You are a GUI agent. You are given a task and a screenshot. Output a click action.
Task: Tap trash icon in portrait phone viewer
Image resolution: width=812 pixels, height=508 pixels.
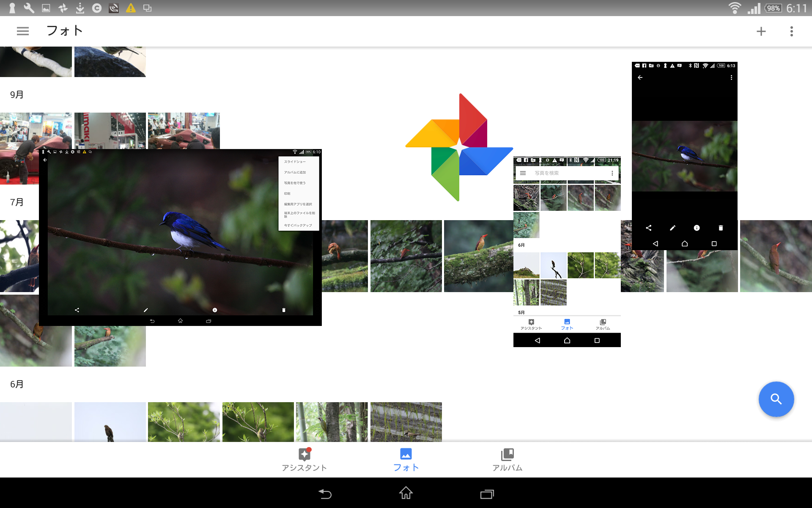coord(721,228)
